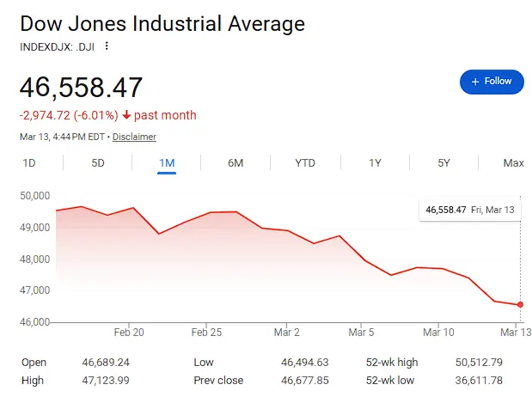The image size is (532, 403).
Task: Click the 46,558.47 Fri, Mar 13 tooltip
Action: [x=469, y=210]
